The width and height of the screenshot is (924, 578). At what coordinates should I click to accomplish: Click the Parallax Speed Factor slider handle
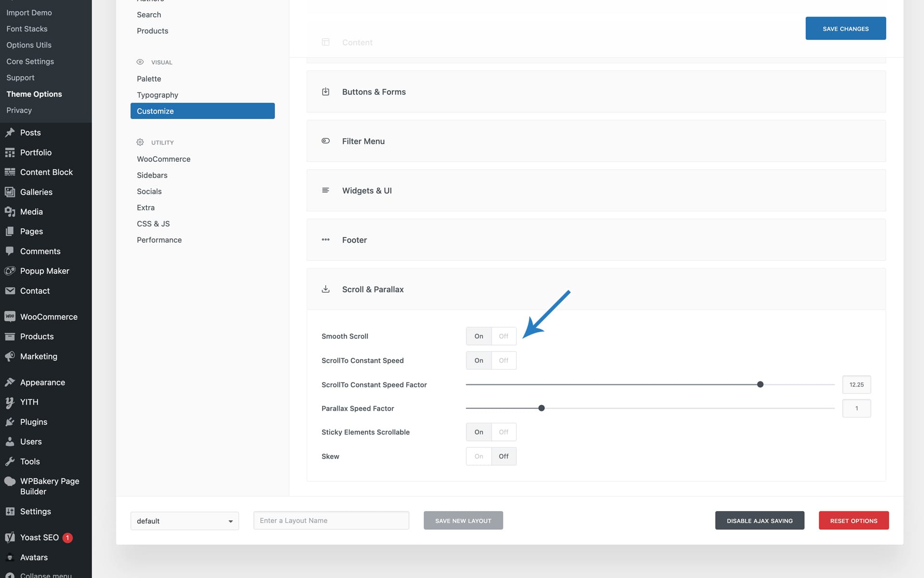pos(541,408)
